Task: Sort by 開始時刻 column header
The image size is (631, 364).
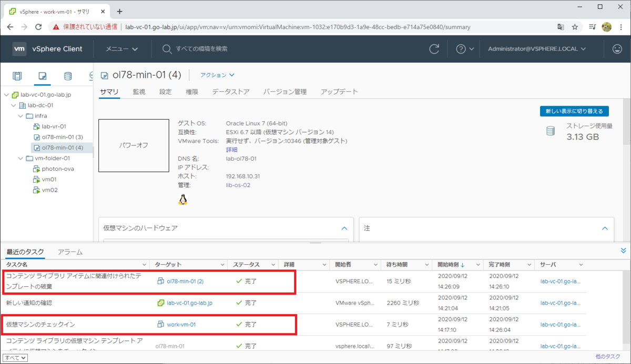Action: [447, 265]
